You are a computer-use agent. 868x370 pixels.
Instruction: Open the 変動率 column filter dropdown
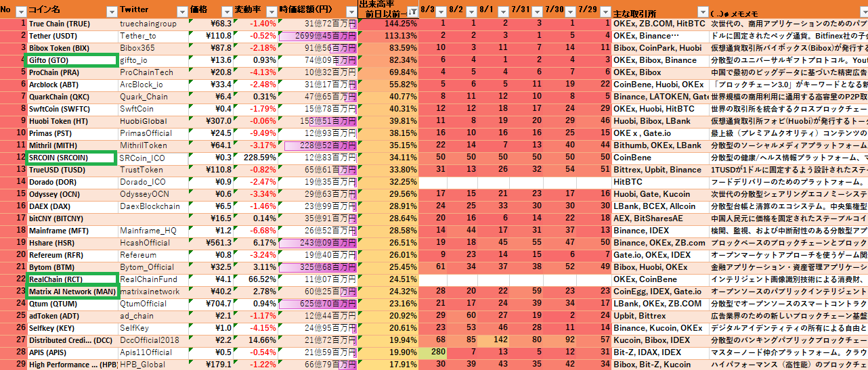(269, 11)
